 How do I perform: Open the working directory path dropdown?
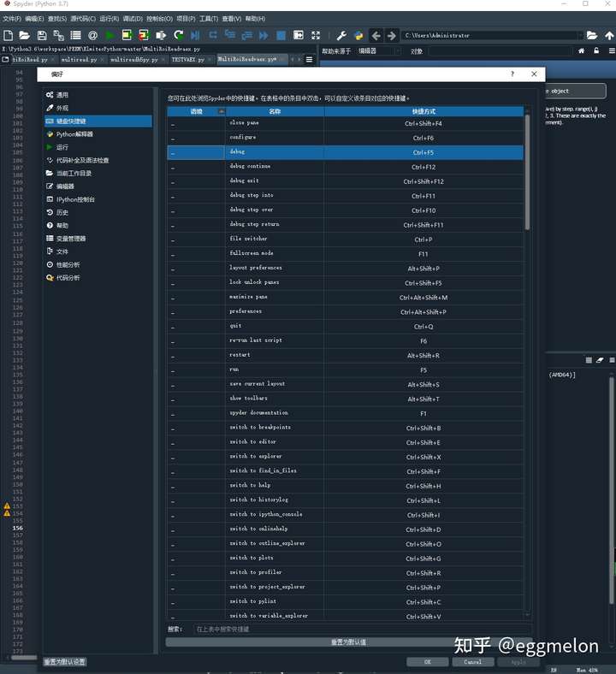pos(580,35)
